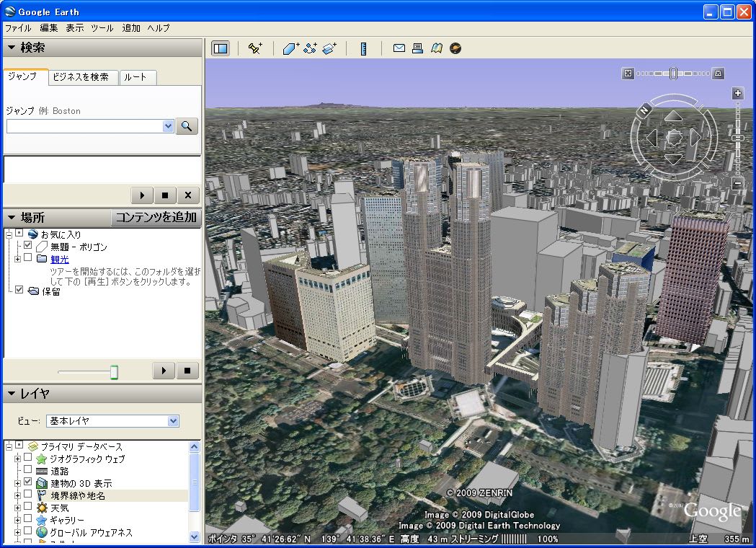
Task: Collapse the お気に入り tree node
Action: pos(9,235)
